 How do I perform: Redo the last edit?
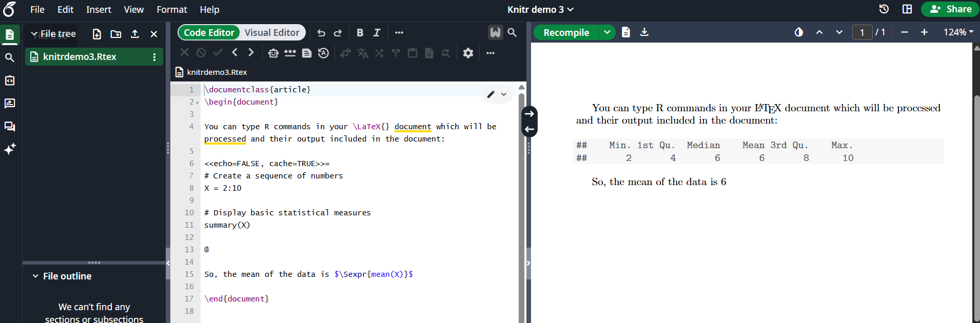[x=338, y=33]
